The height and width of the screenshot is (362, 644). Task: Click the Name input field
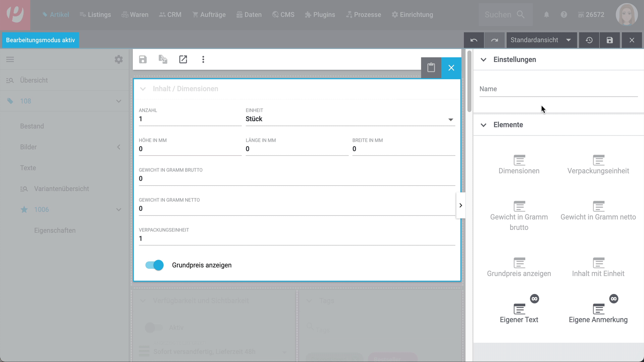[558, 89]
